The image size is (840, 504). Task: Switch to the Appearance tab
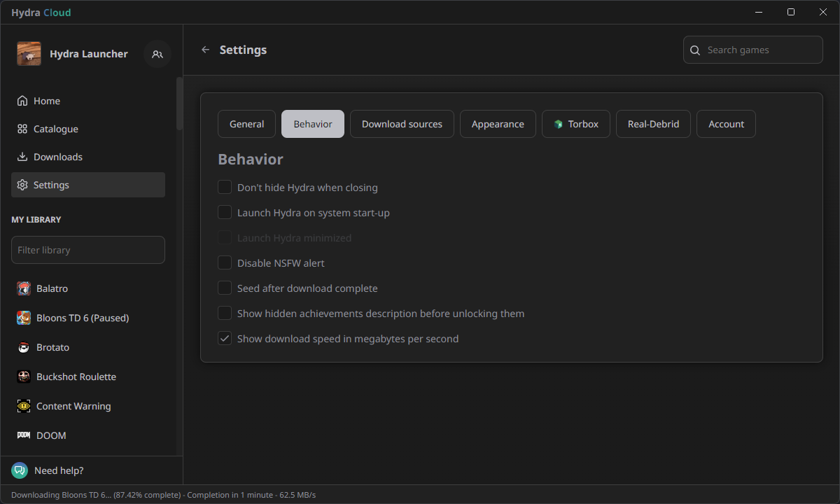[498, 124]
